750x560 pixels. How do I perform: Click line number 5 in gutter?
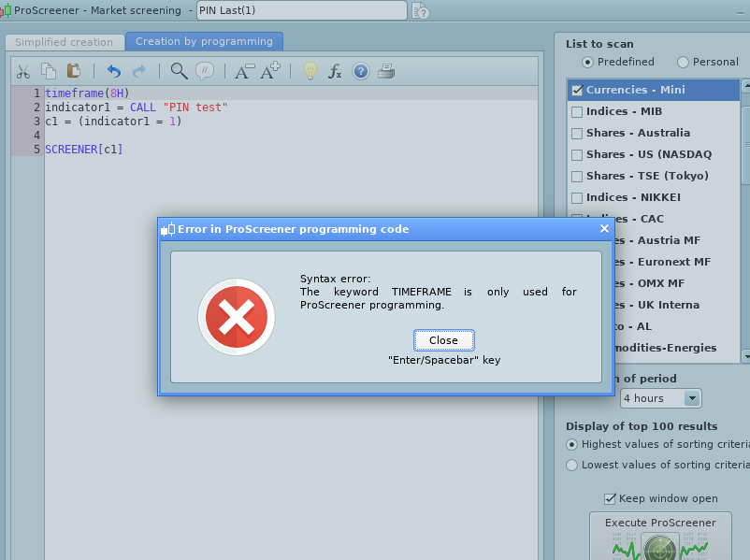click(x=36, y=150)
